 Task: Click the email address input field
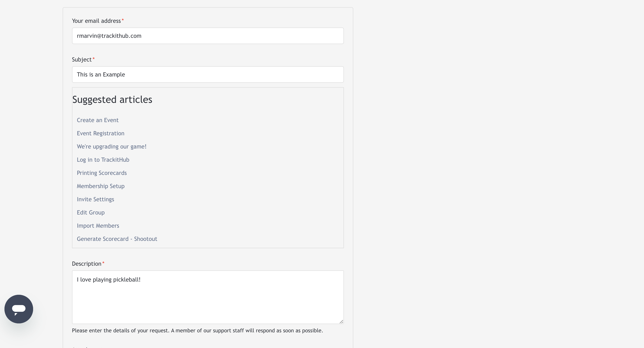(208, 36)
